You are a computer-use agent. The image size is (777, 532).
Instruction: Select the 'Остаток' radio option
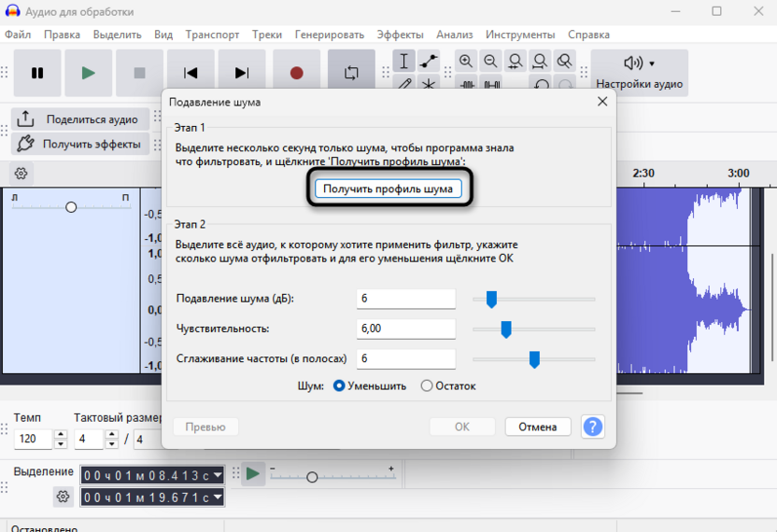[427, 385]
